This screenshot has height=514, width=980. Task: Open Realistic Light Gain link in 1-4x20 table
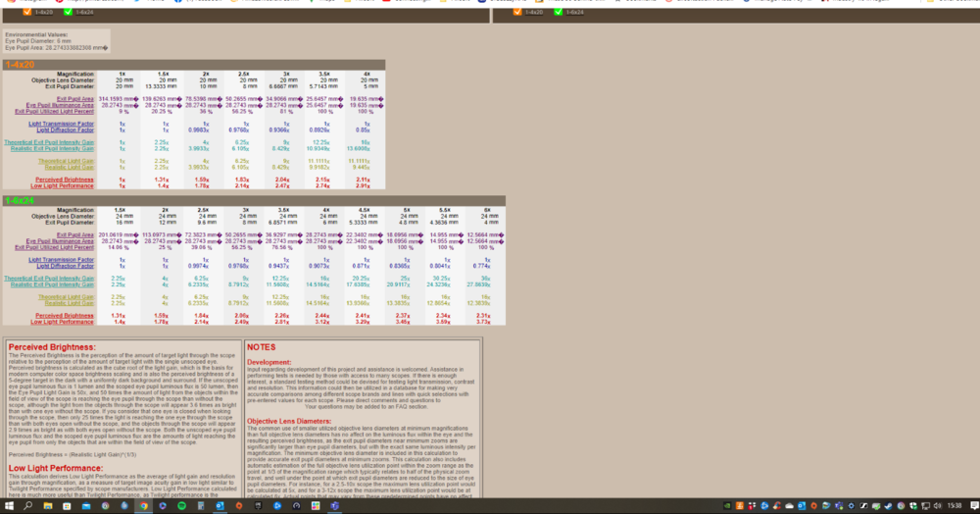68,167
